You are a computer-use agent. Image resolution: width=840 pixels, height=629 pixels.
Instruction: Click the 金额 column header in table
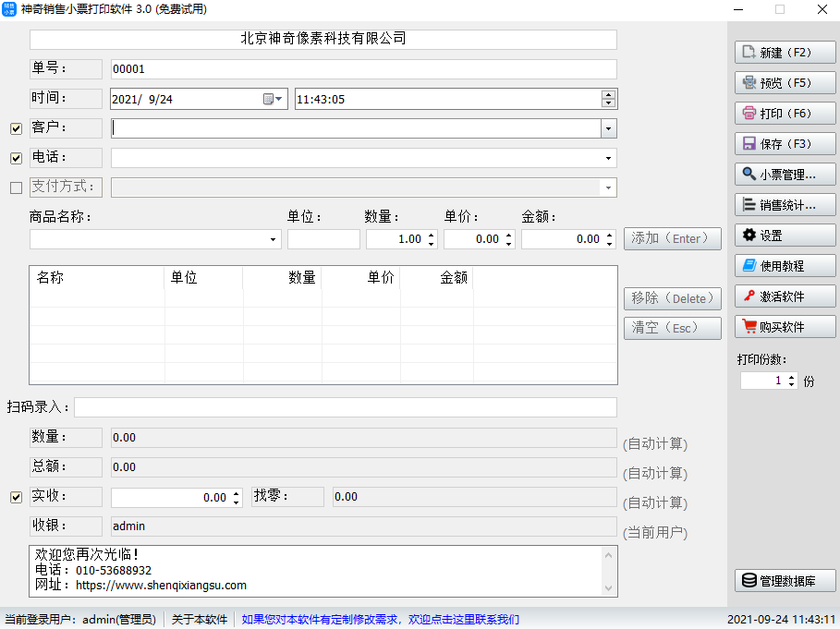[436, 278]
